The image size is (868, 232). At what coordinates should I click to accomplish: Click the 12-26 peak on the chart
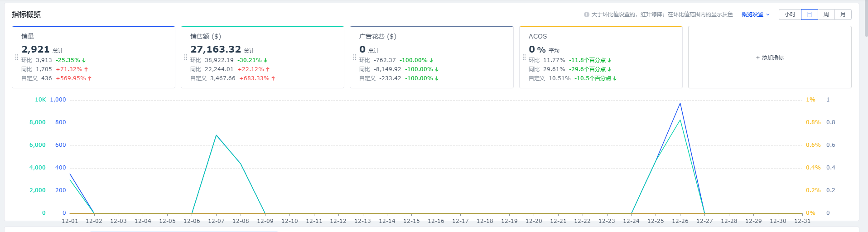click(x=680, y=104)
